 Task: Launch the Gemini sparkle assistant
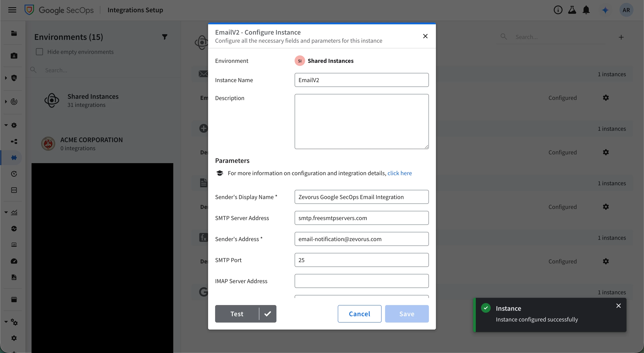click(605, 10)
